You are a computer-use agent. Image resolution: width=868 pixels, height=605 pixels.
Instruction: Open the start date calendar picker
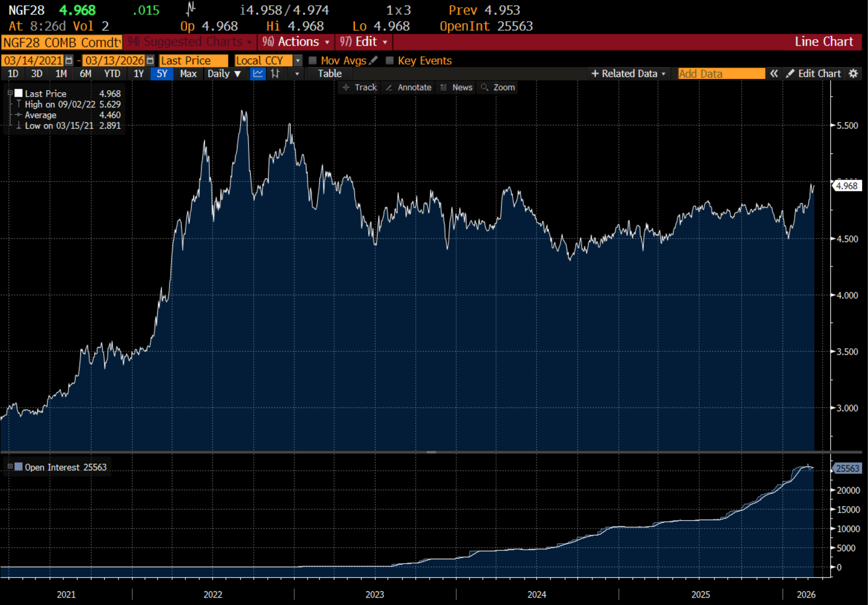(x=69, y=61)
